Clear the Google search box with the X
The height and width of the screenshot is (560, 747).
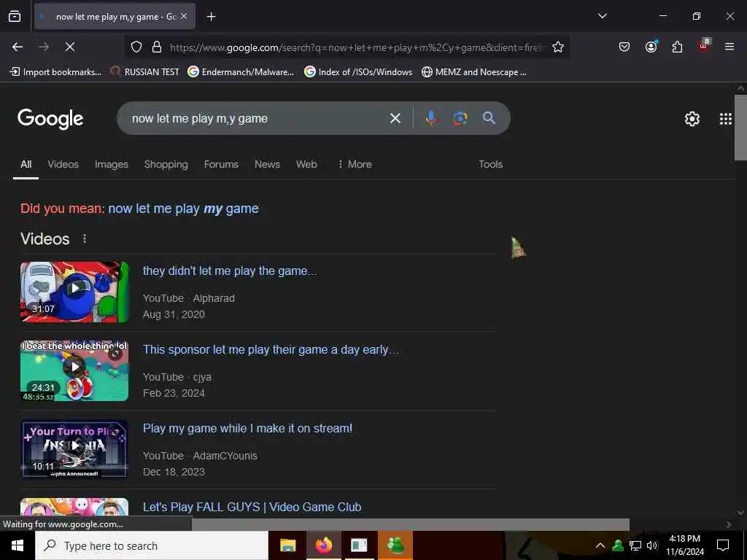(x=395, y=118)
